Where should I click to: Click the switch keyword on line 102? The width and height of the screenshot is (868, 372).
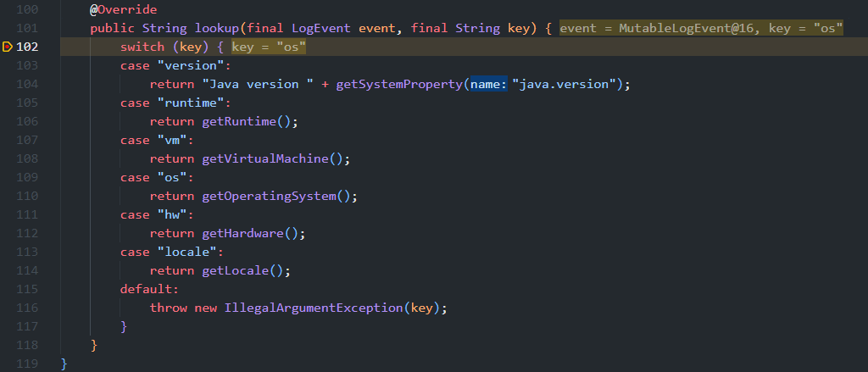(142, 47)
